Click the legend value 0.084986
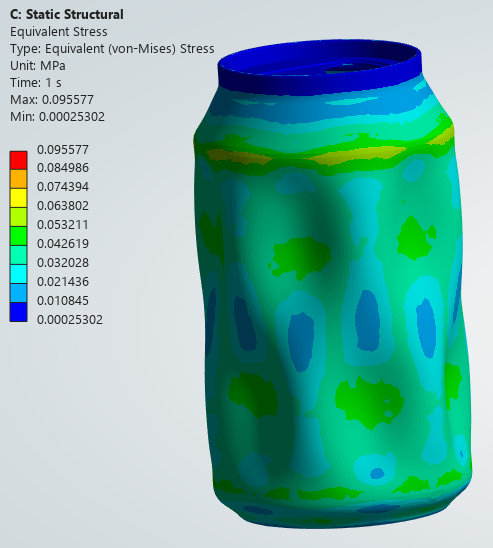Image resolution: width=493 pixels, height=548 pixels. (x=63, y=168)
